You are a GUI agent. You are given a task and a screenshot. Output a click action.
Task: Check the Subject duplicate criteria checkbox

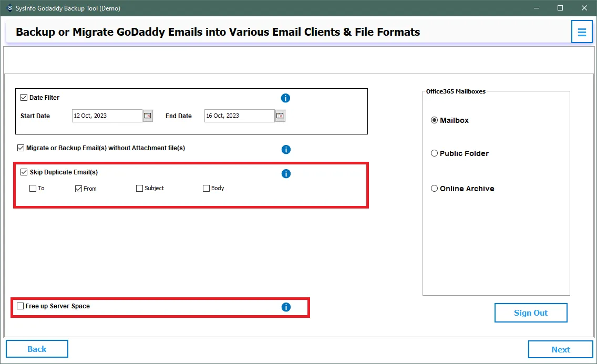click(139, 188)
